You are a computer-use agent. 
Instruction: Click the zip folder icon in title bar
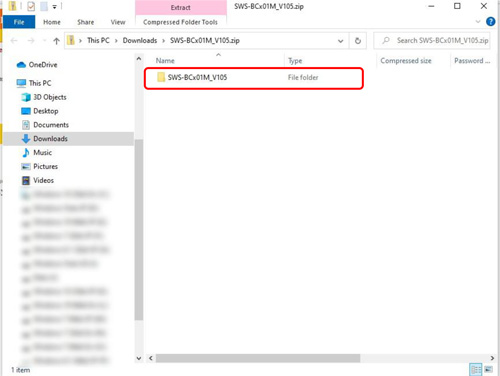[x=12, y=6]
